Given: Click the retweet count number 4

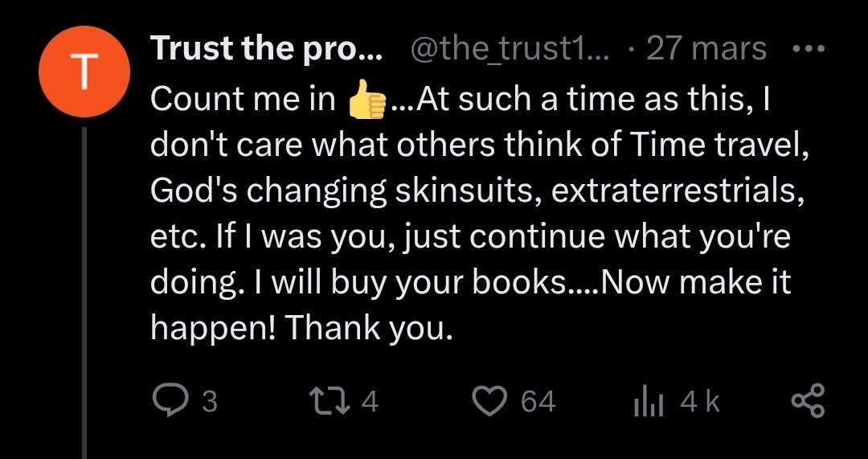Looking at the screenshot, I should click(x=370, y=400).
